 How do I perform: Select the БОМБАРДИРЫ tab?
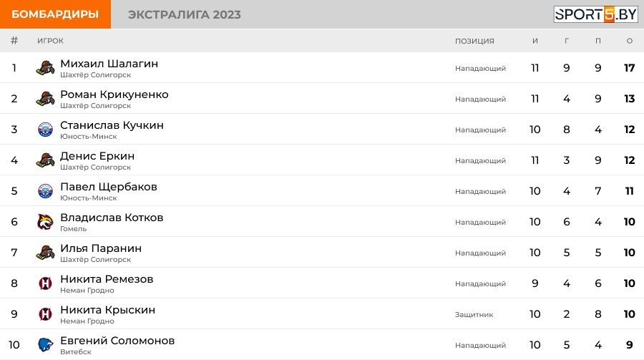coord(55,14)
